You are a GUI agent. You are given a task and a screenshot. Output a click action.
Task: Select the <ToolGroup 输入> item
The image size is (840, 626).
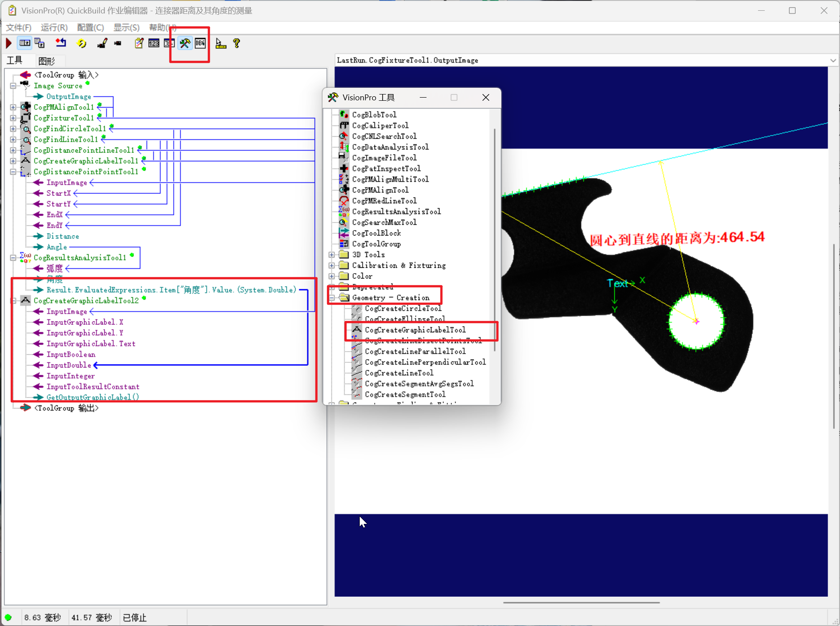click(66, 75)
